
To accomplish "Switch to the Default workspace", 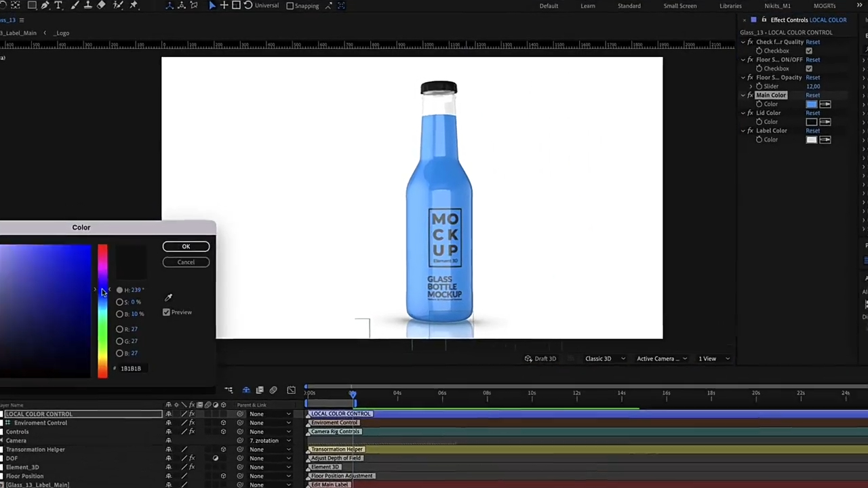I will (549, 6).
